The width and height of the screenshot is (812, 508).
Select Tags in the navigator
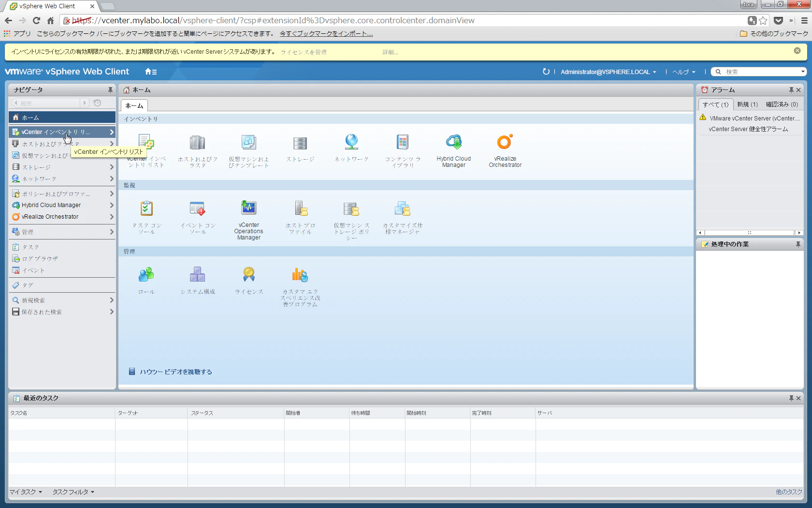point(62,285)
